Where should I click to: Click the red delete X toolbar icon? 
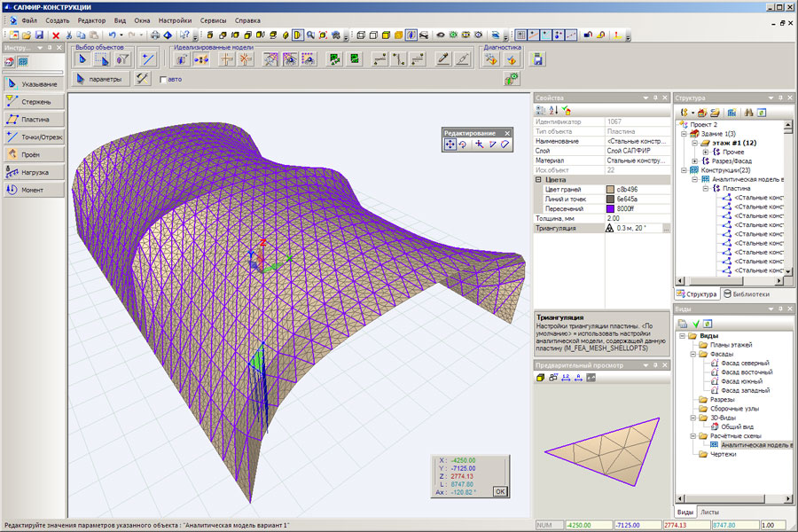56,35
